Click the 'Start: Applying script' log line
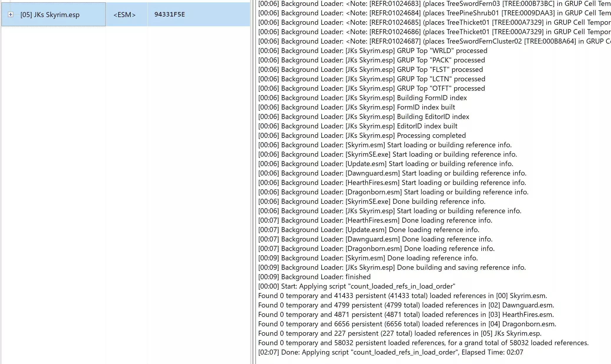 [x=357, y=286]
